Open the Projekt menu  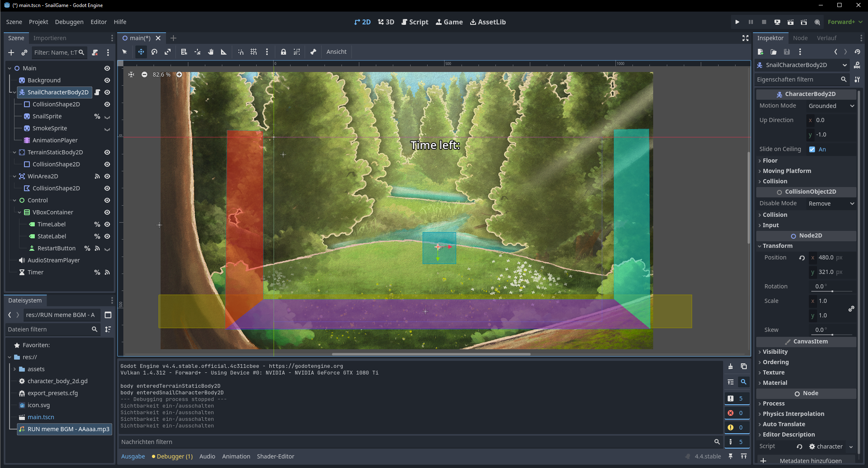38,22
